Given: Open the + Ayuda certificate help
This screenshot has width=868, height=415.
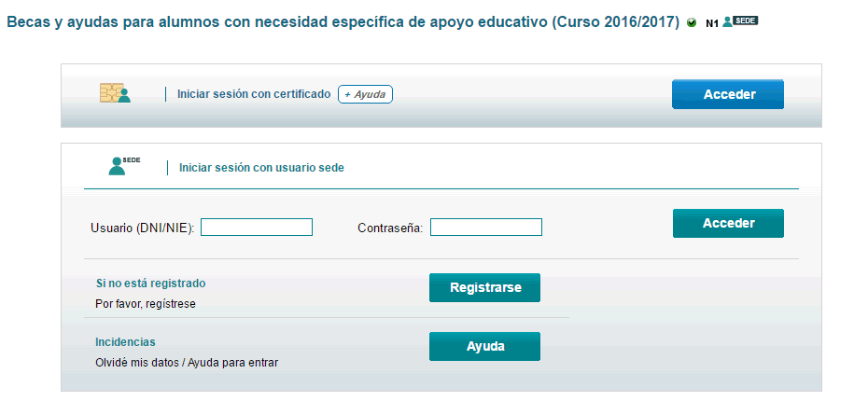Looking at the screenshot, I should 365,94.
